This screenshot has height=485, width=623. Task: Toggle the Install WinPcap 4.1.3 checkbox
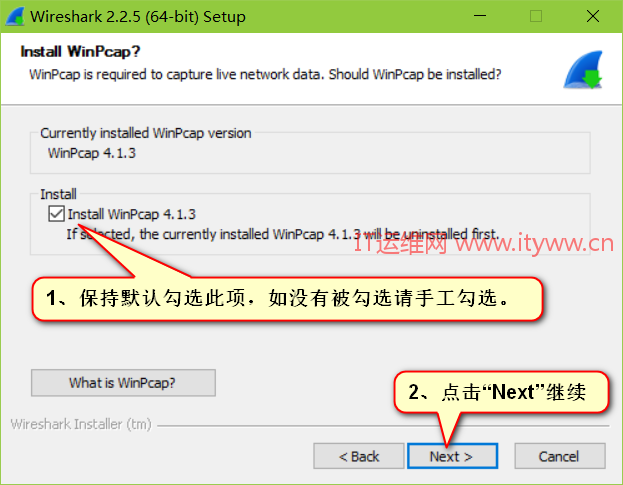click(x=56, y=214)
